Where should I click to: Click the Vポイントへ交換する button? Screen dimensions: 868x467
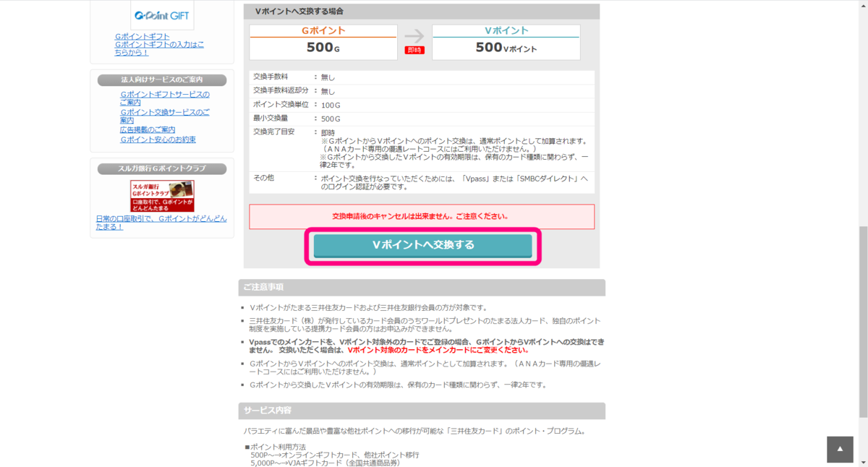(422, 245)
